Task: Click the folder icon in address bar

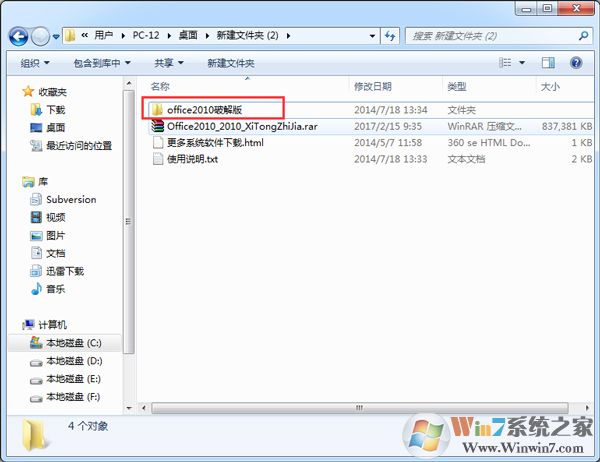Action: (x=70, y=36)
